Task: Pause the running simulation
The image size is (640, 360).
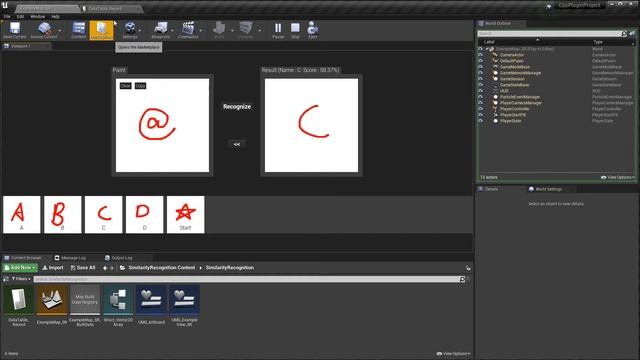Action: pyautogui.click(x=278, y=30)
